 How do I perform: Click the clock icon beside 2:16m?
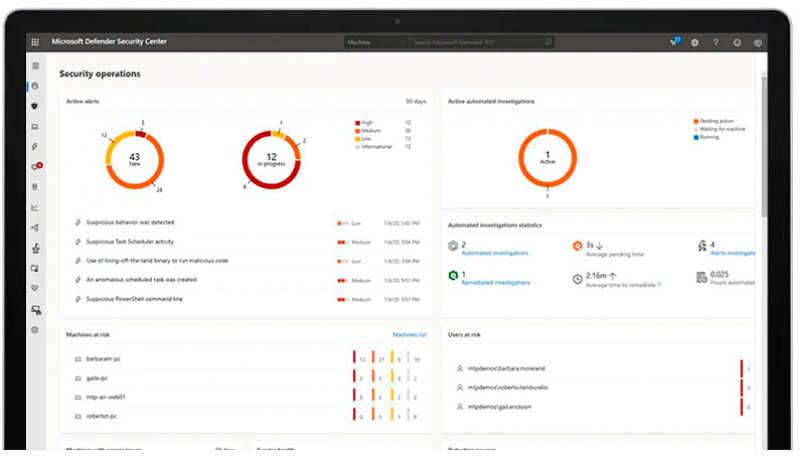pos(577,279)
